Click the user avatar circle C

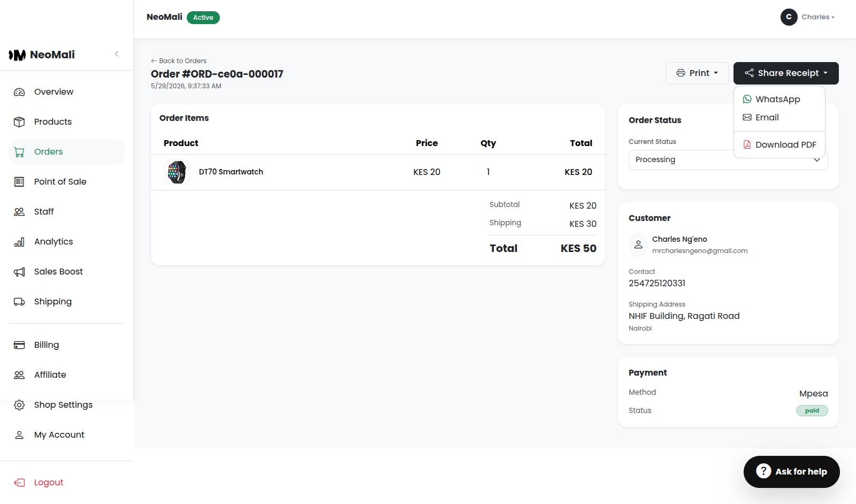[789, 17]
